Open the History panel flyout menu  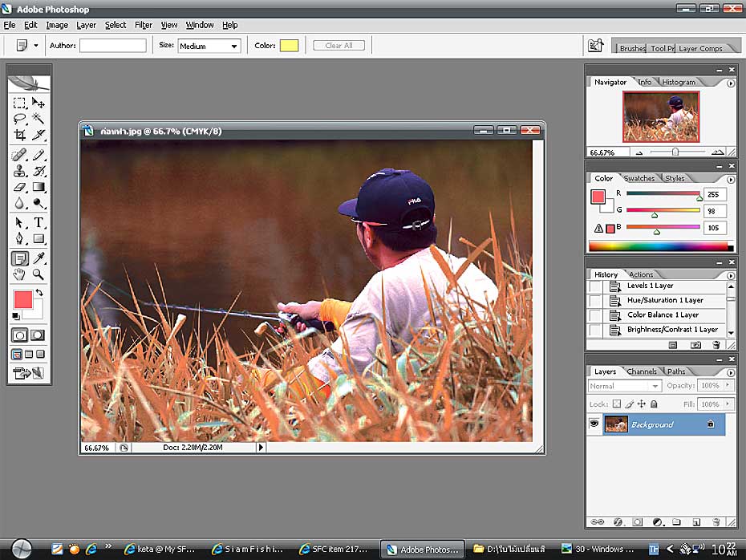pyautogui.click(x=731, y=275)
